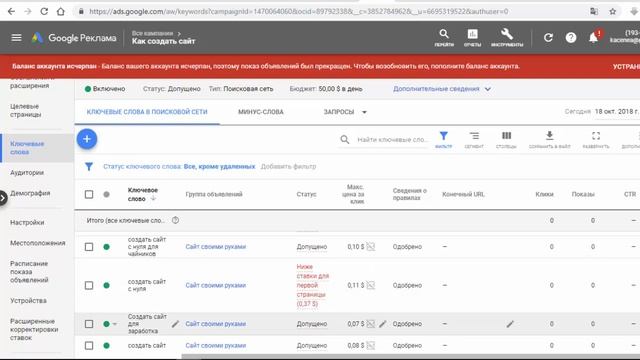Open the search (Перейти) icon
Image resolution: width=640 pixels, height=360 pixels.
pos(444,38)
